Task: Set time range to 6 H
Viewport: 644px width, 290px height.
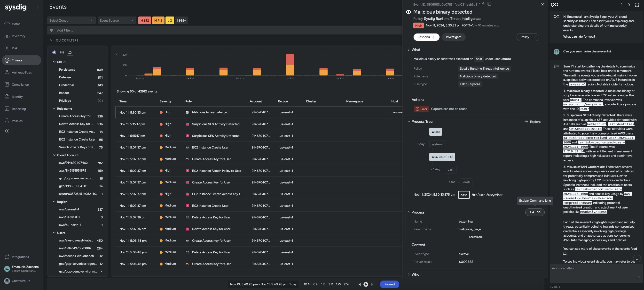Action: tap(316, 284)
